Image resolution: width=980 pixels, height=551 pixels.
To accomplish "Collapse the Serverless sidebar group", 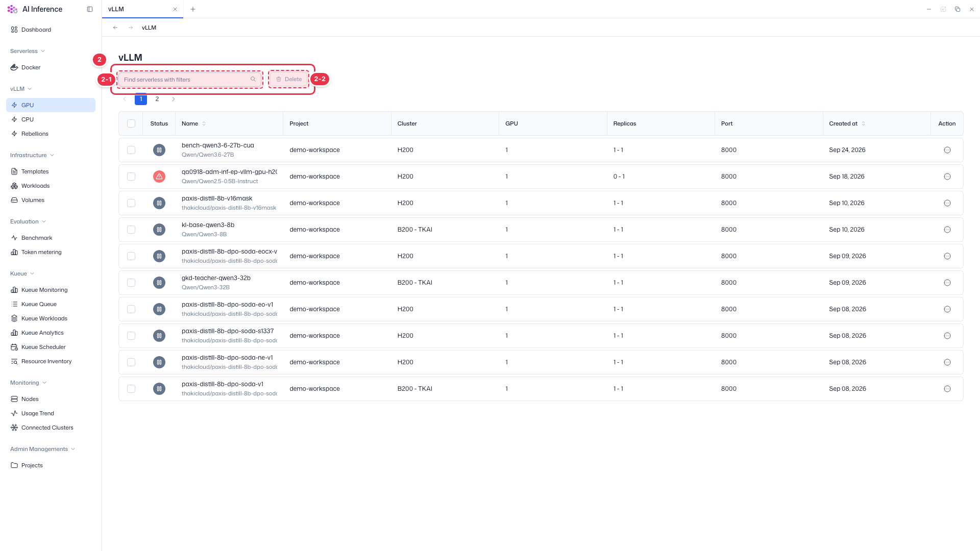I will coord(28,51).
